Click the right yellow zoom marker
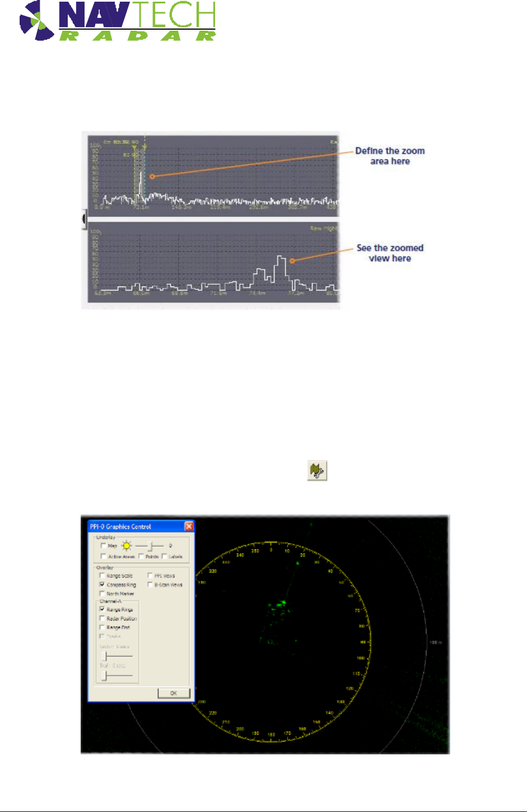Screen dimensions: 527x812 click(x=144, y=147)
